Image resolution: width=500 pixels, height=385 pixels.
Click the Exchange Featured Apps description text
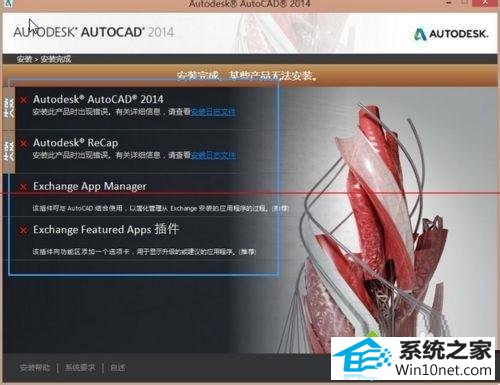coord(144,252)
